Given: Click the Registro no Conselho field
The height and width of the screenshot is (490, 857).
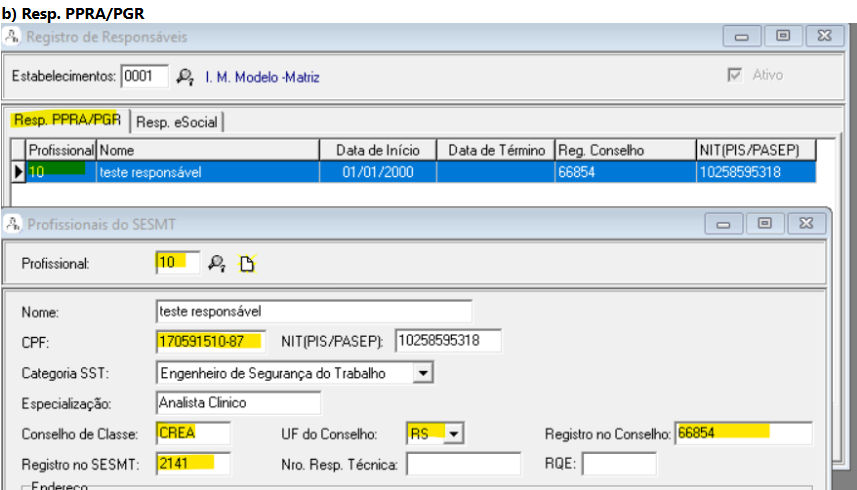Looking at the screenshot, I should tap(743, 433).
